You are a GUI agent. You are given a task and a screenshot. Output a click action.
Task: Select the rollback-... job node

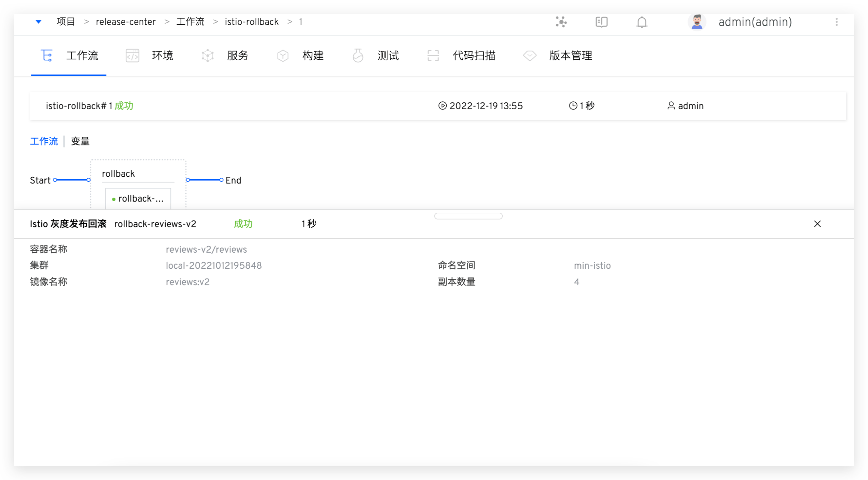[x=138, y=199]
